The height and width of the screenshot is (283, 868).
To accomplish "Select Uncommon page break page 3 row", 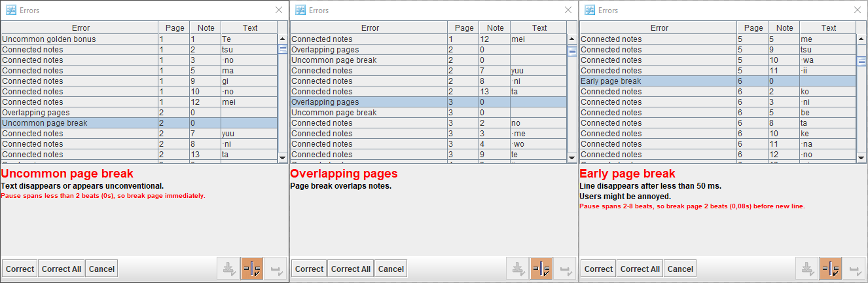I will tap(429, 113).
